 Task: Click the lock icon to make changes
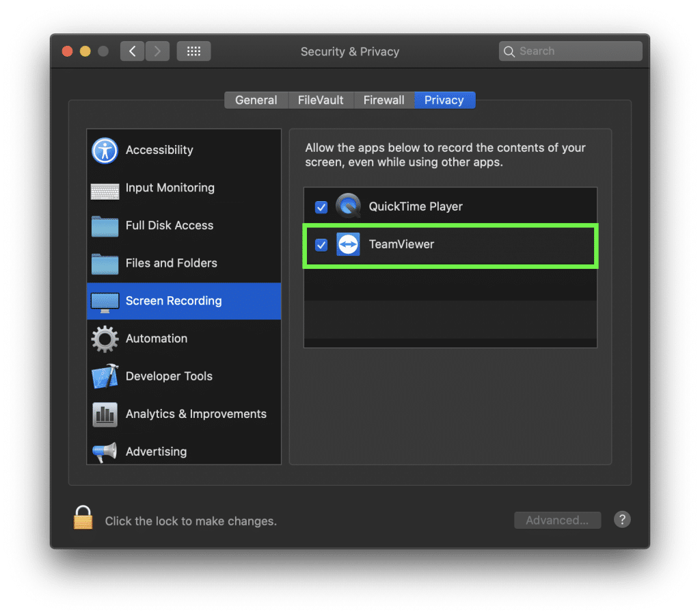click(83, 518)
